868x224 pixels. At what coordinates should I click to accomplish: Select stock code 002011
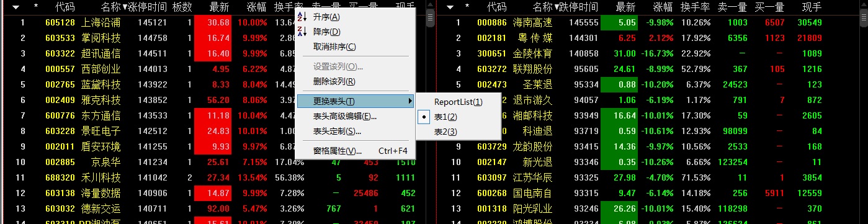(x=60, y=146)
